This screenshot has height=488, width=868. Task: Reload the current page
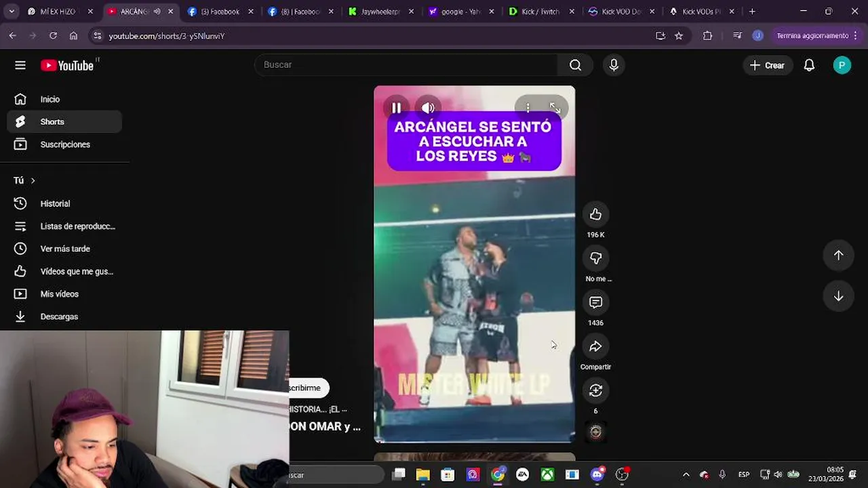coord(53,36)
